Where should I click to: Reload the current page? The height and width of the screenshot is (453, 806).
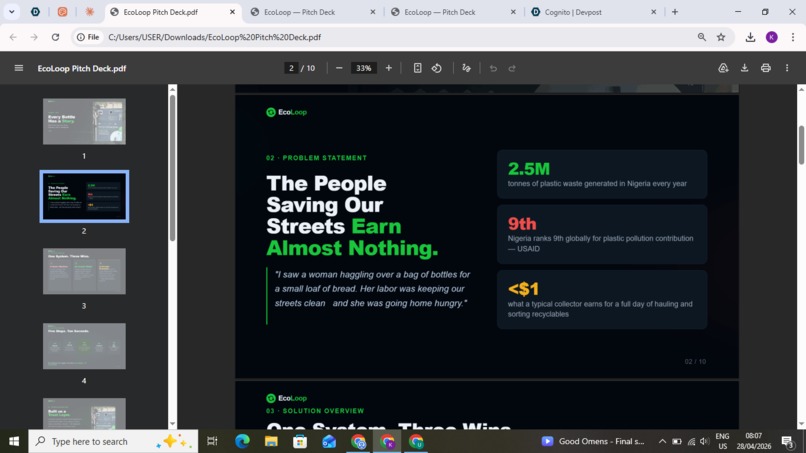pyautogui.click(x=56, y=37)
